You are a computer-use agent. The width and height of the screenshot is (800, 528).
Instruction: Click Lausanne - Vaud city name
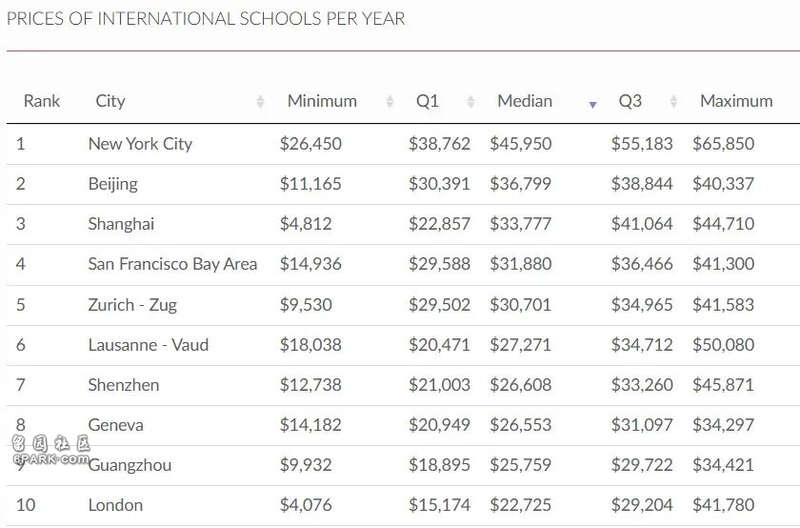[x=148, y=345]
